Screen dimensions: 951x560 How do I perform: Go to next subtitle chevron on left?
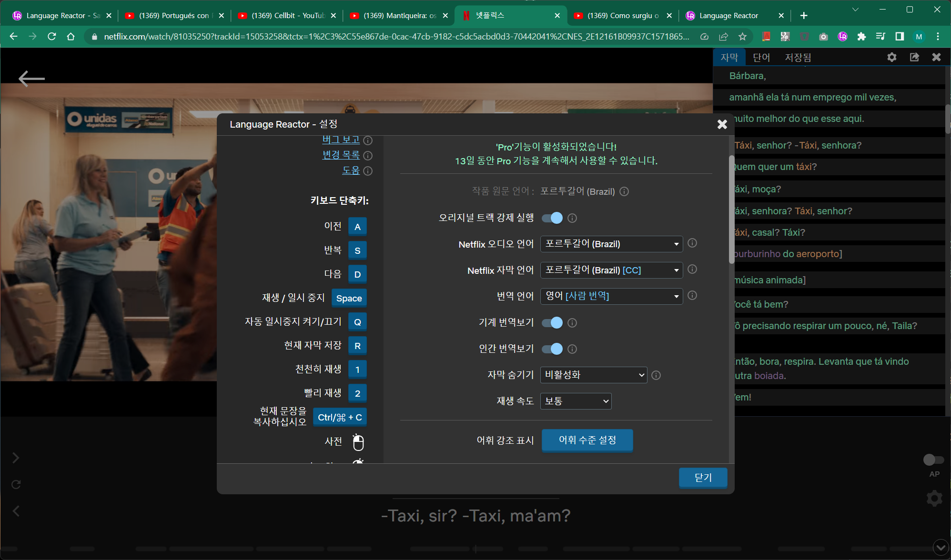(16, 458)
